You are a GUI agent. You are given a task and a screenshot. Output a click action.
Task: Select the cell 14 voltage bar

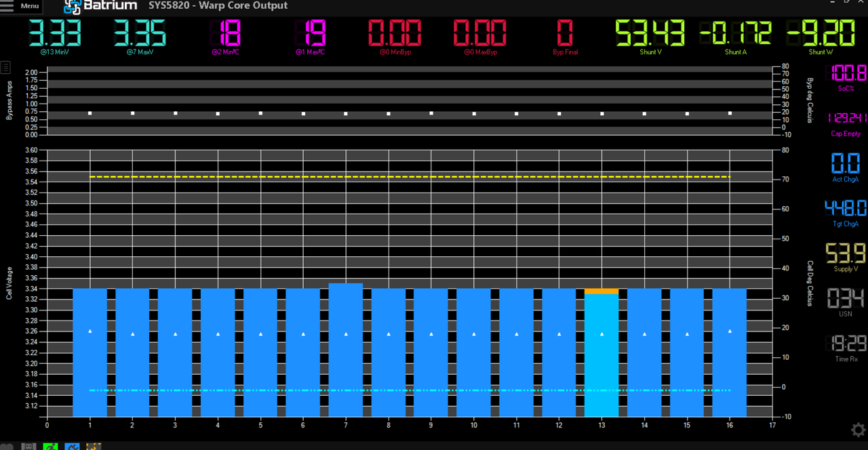pyautogui.click(x=644, y=352)
